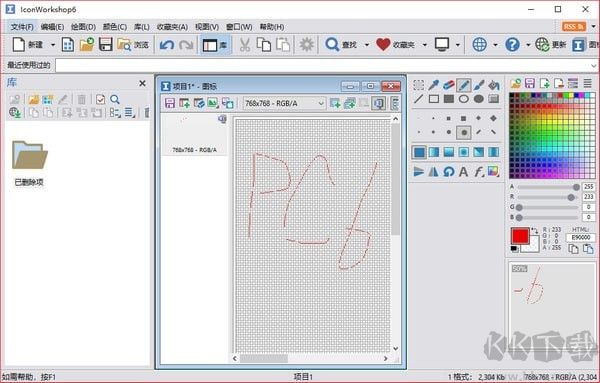
Task: Click the red foreground color swatch
Action: (520, 236)
